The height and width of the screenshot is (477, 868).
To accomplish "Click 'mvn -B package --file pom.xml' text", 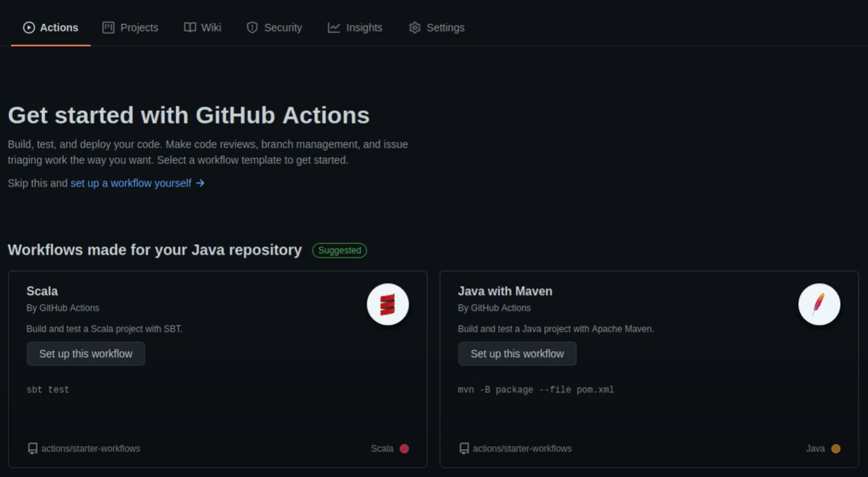I will 536,389.
